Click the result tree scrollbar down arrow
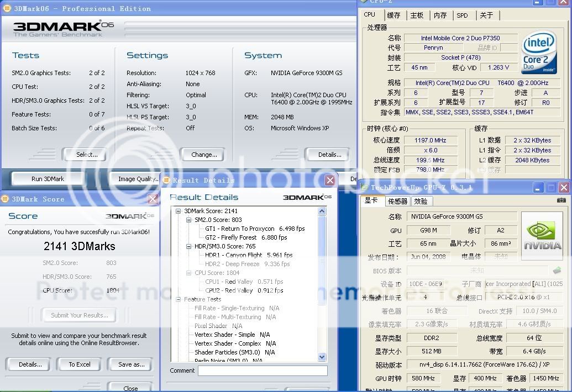 322,357
